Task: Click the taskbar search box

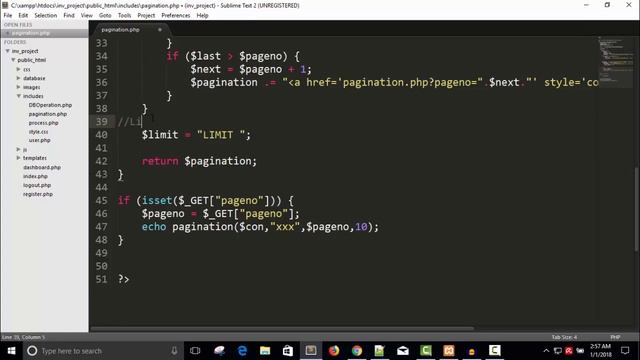Action: (102, 351)
